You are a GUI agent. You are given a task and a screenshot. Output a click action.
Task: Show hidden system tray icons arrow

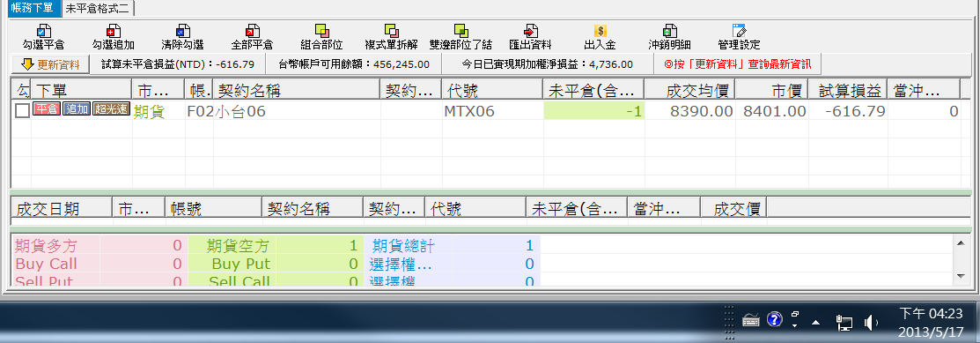click(815, 323)
